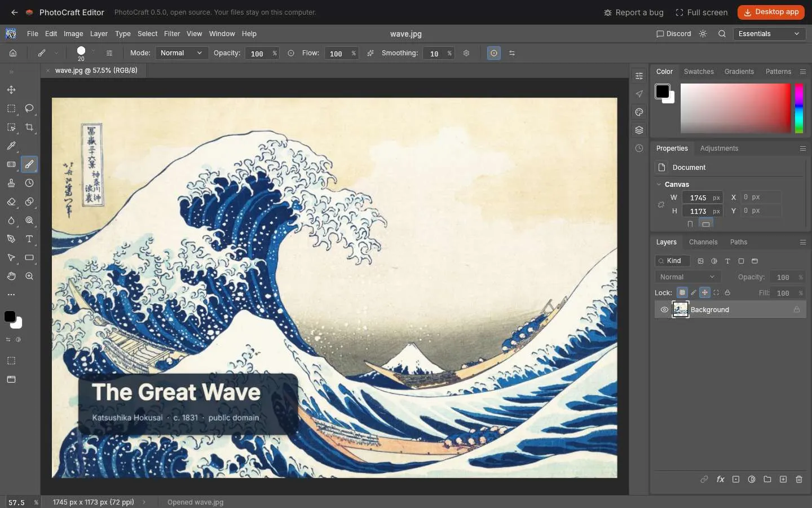Open the tool preset dropdown arrow

(x=56, y=53)
